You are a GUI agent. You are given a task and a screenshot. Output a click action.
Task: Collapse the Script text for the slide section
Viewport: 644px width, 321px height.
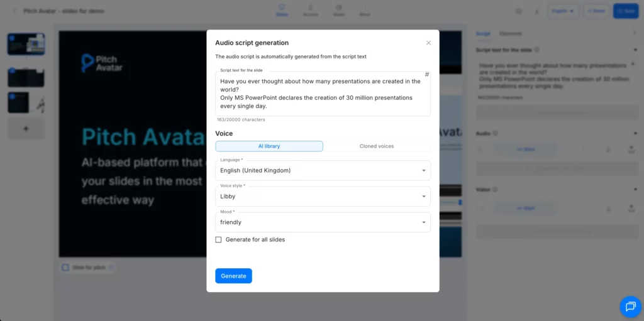click(x=634, y=50)
